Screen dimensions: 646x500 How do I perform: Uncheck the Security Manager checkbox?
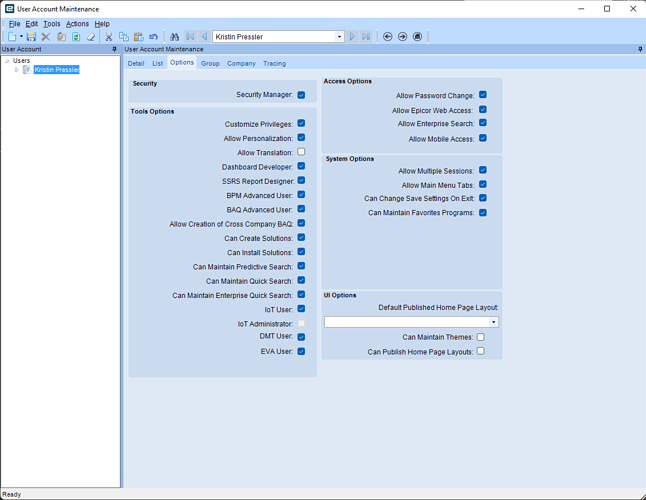pos(301,95)
